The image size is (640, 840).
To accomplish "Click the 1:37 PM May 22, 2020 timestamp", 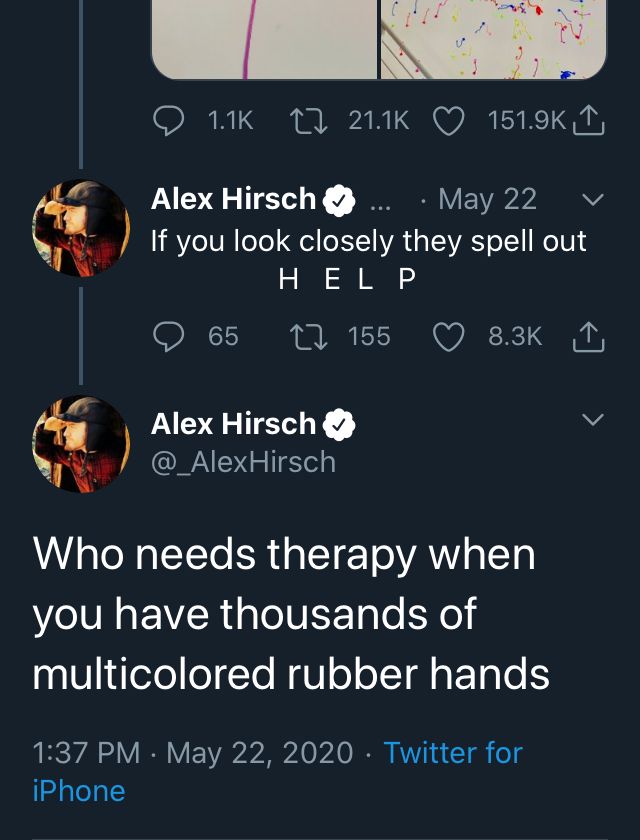I will 193,753.
